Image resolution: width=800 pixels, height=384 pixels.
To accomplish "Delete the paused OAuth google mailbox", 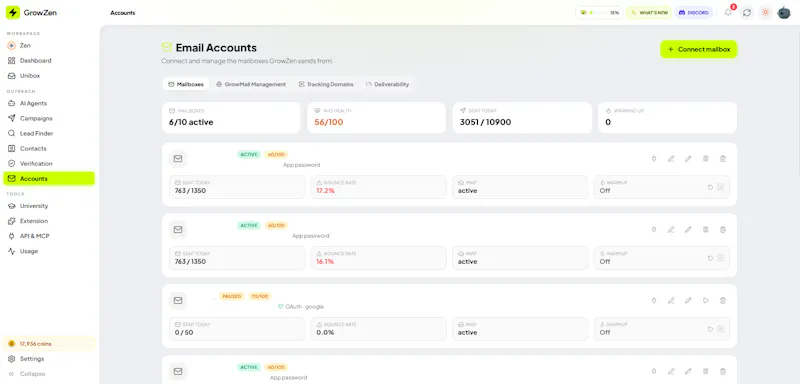I will click(722, 300).
